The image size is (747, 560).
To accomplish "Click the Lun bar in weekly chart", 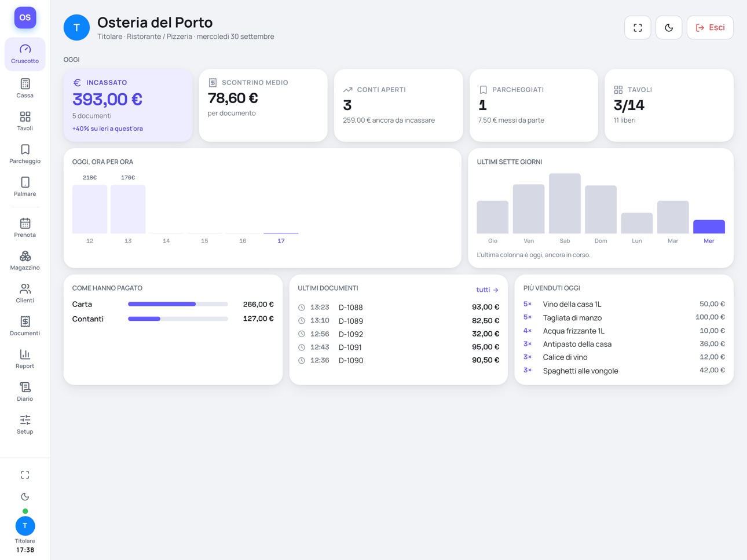I will [637, 223].
